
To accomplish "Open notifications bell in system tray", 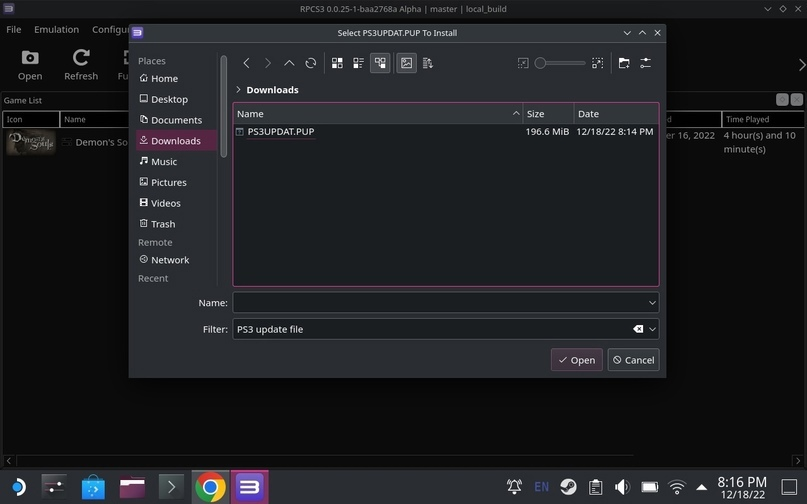I will (514, 486).
